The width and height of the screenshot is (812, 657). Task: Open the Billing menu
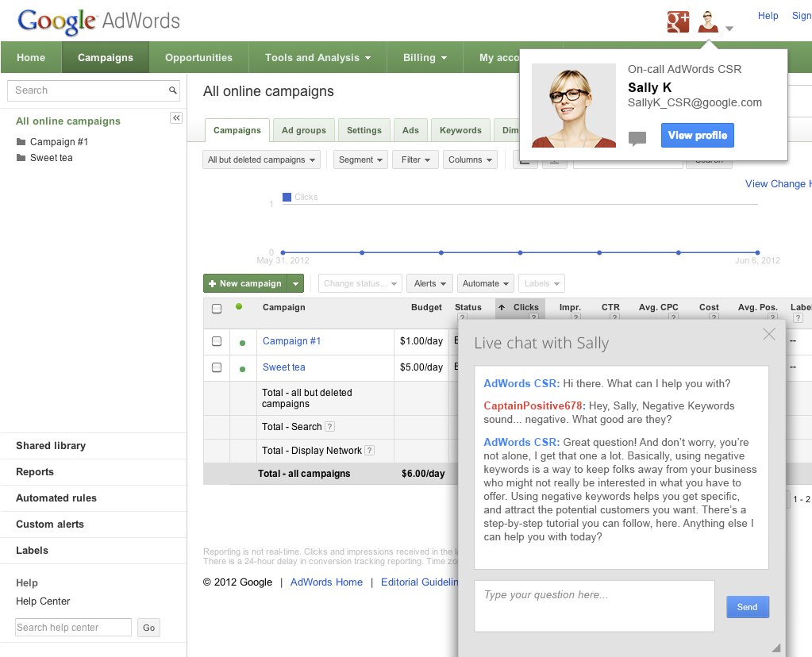pyautogui.click(x=425, y=57)
